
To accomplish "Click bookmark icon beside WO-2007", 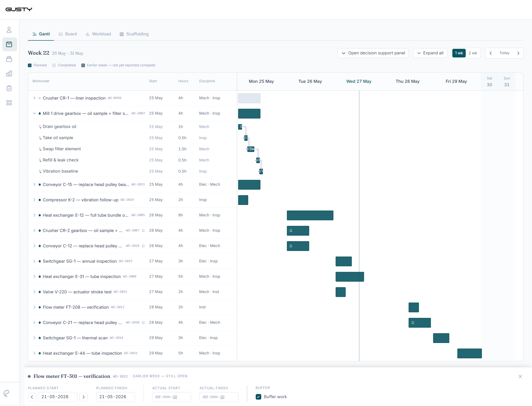I will (143, 231).
